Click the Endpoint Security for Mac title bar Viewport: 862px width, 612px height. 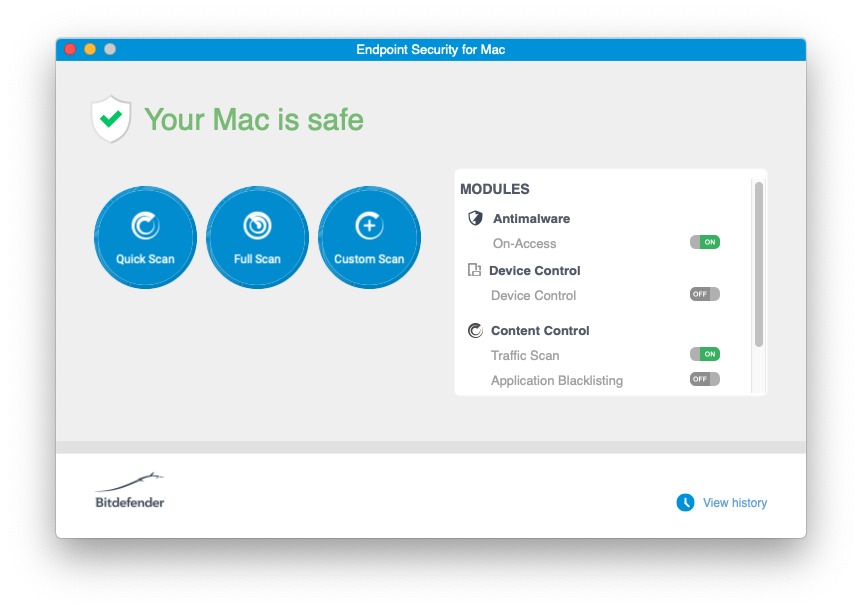(430, 49)
